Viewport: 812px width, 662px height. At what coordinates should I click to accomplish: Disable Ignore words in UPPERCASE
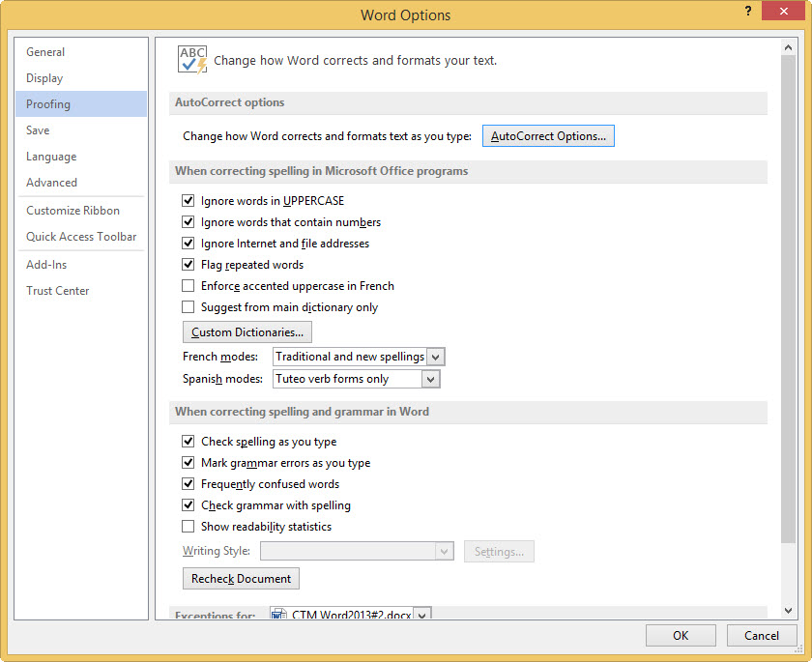click(x=188, y=201)
